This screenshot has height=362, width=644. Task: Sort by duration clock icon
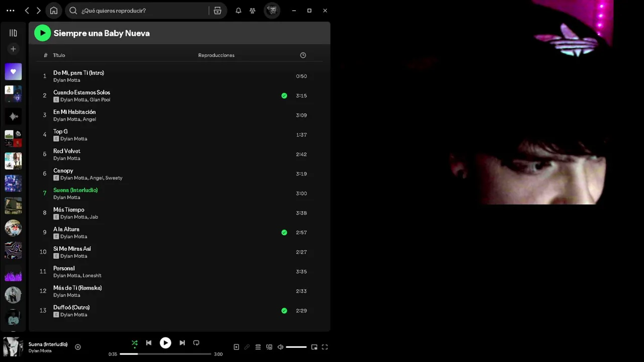[x=303, y=55]
